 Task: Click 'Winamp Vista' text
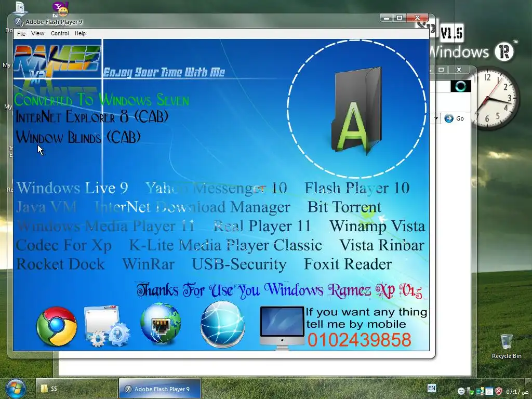click(x=377, y=227)
